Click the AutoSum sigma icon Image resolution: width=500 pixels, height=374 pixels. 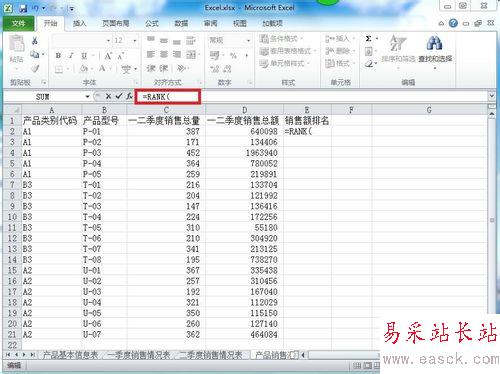click(x=368, y=39)
